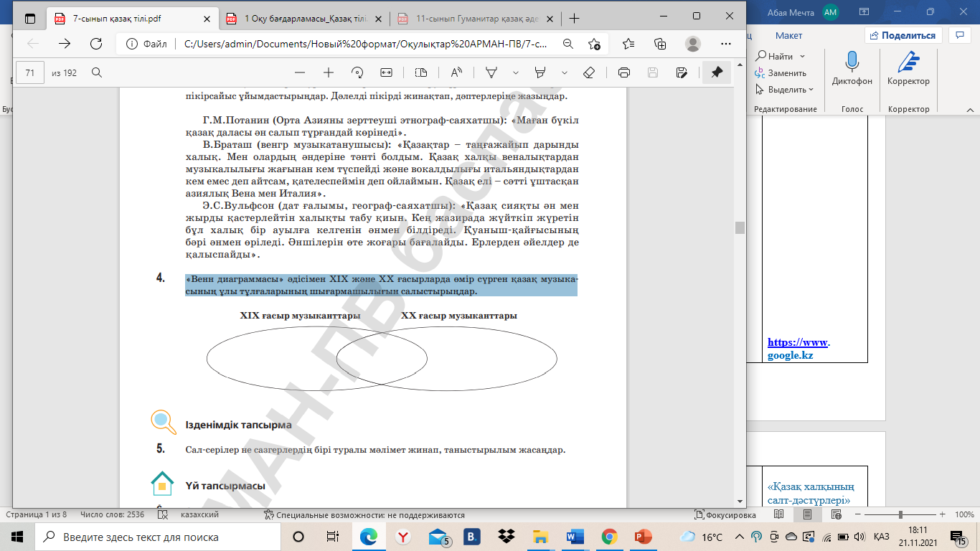Open Edge settings and more menu

pos(725,44)
